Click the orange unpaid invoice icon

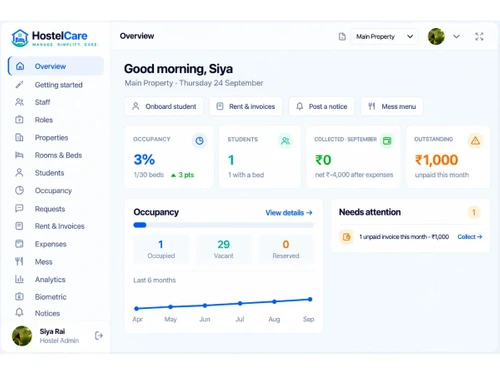pos(347,237)
